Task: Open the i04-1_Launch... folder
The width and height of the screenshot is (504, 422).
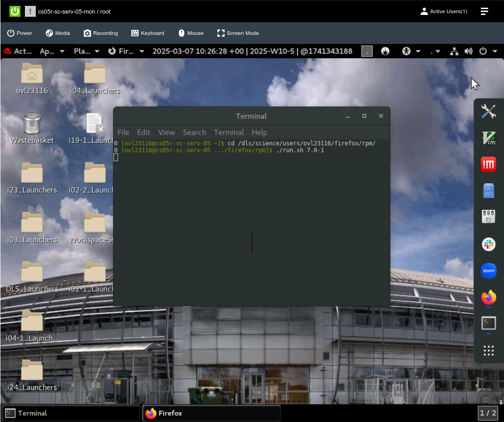Action: click(32, 326)
